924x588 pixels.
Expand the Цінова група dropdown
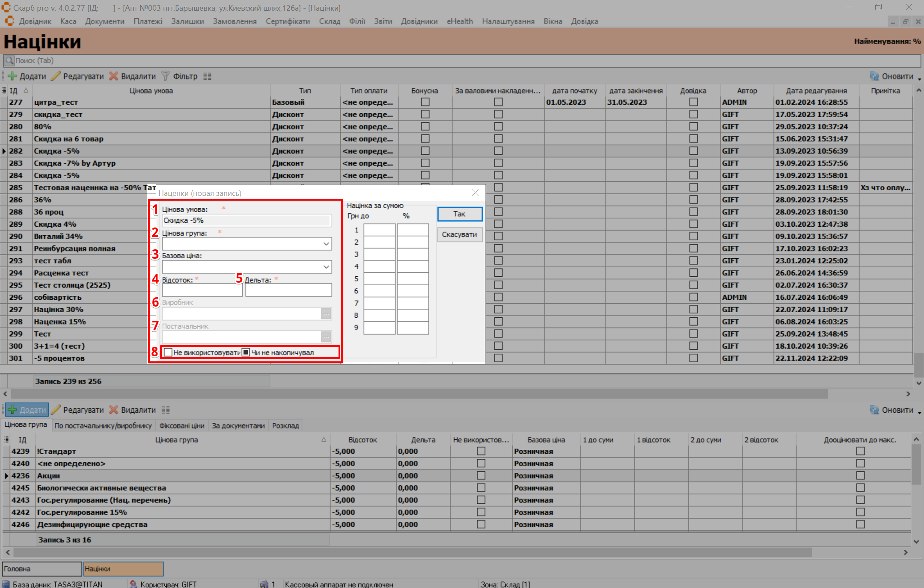tap(326, 244)
